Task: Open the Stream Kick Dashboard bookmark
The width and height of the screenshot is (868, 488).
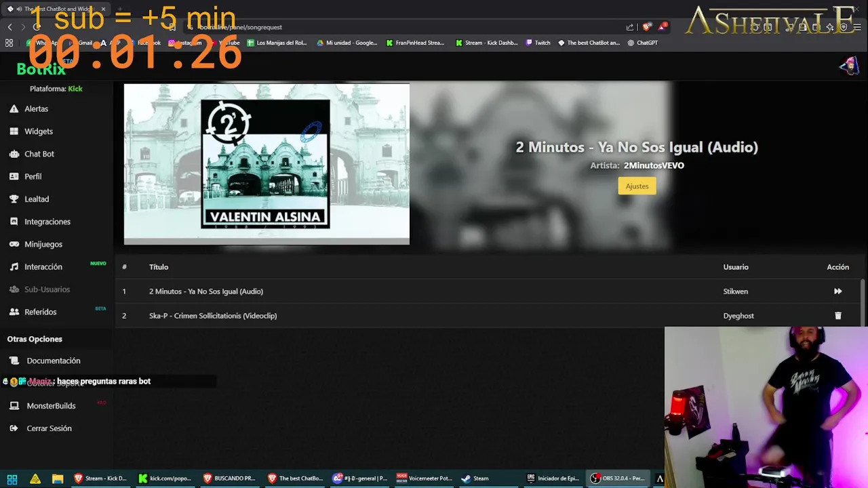Action: click(486, 43)
